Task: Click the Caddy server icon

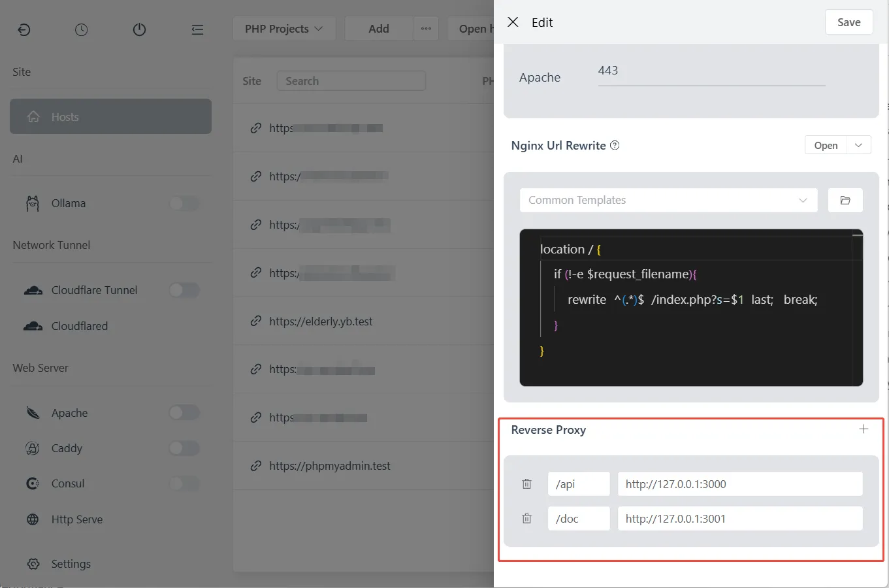Action: pos(33,448)
